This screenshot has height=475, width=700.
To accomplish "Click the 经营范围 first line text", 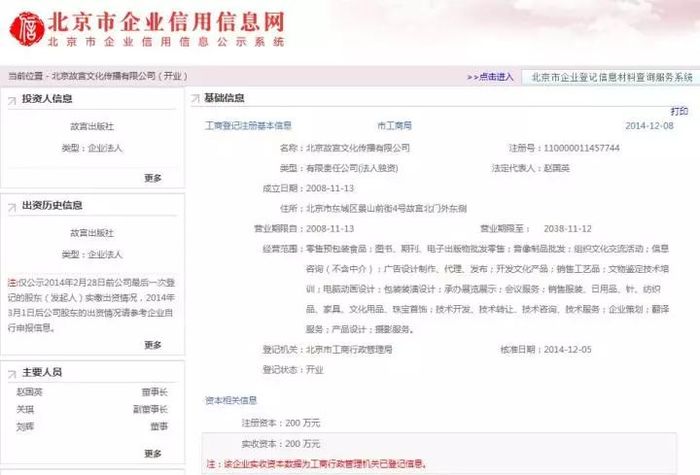I will 488,249.
